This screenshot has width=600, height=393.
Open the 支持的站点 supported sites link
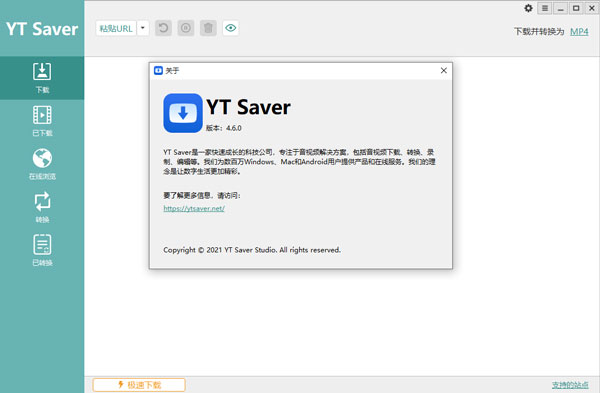click(570, 385)
